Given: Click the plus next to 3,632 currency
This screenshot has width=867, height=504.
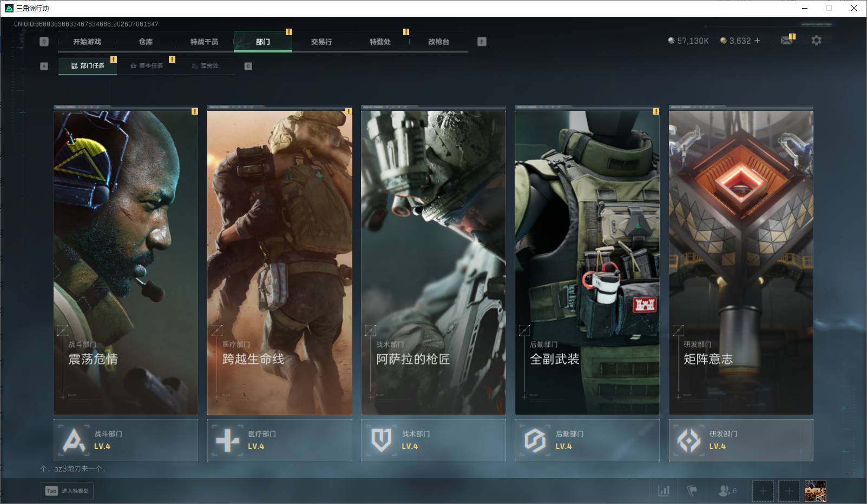Looking at the screenshot, I should pyautogui.click(x=757, y=41).
